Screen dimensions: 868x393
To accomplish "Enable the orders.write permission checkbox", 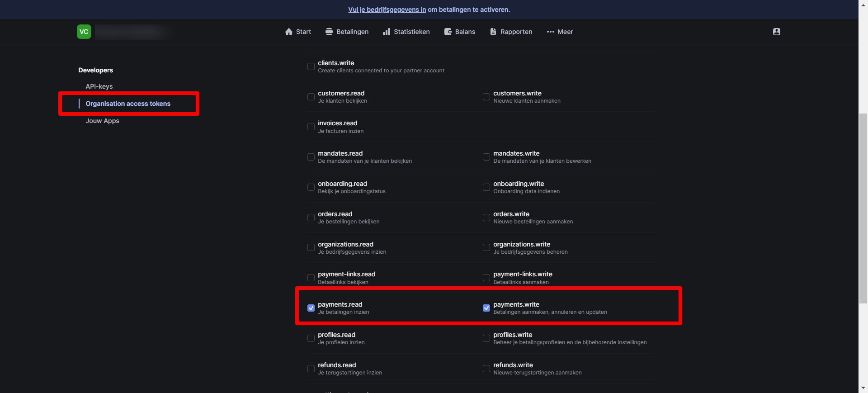I will [486, 218].
